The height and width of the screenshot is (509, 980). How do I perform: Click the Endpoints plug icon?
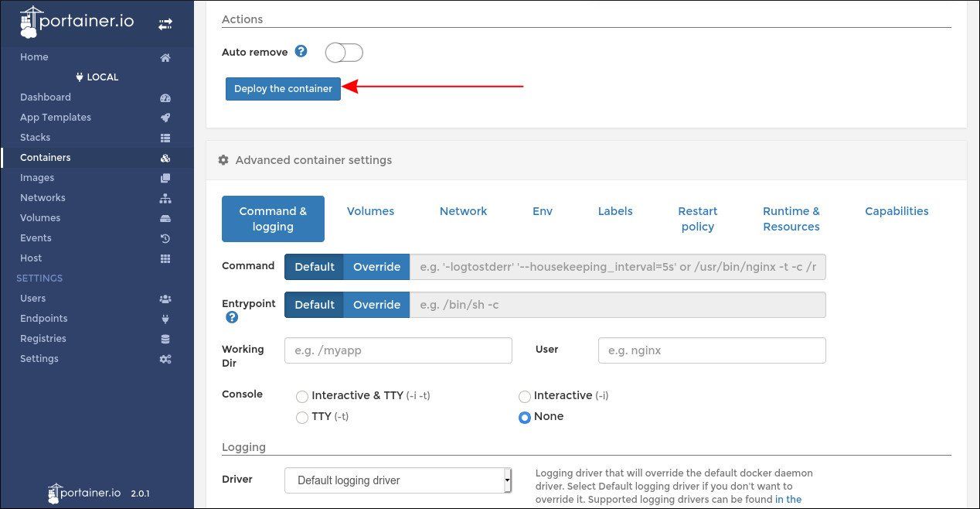click(165, 318)
